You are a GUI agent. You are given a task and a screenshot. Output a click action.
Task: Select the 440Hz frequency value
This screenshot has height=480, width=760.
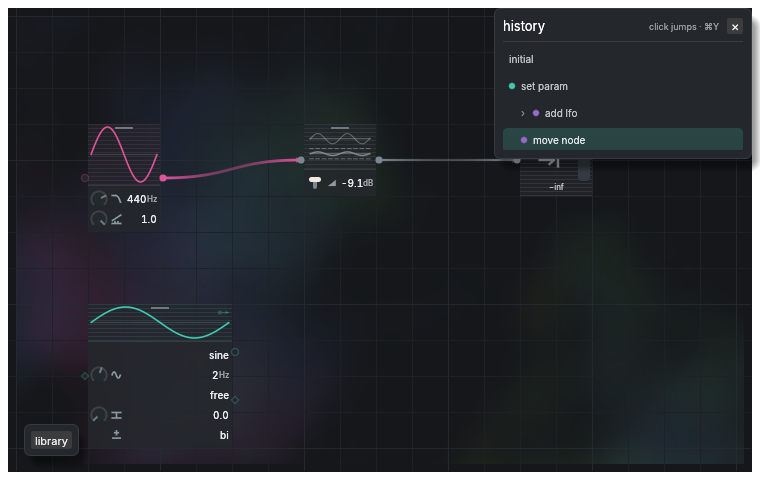(x=142, y=199)
